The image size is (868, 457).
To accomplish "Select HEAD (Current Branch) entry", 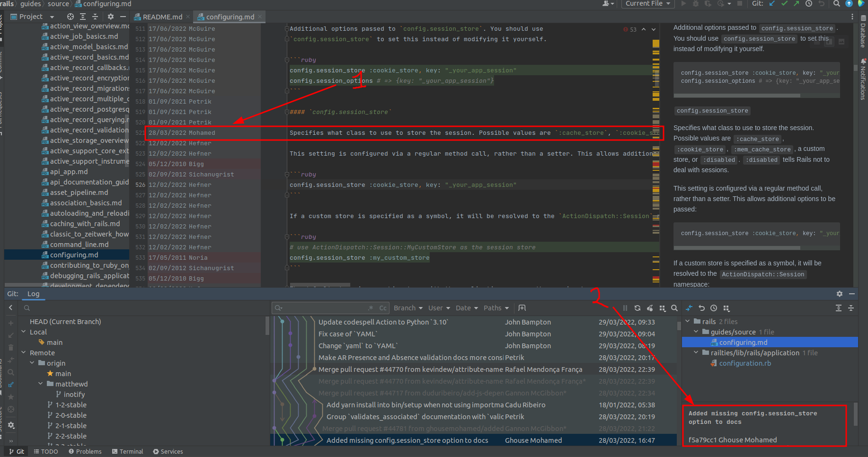I will coord(65,321).
